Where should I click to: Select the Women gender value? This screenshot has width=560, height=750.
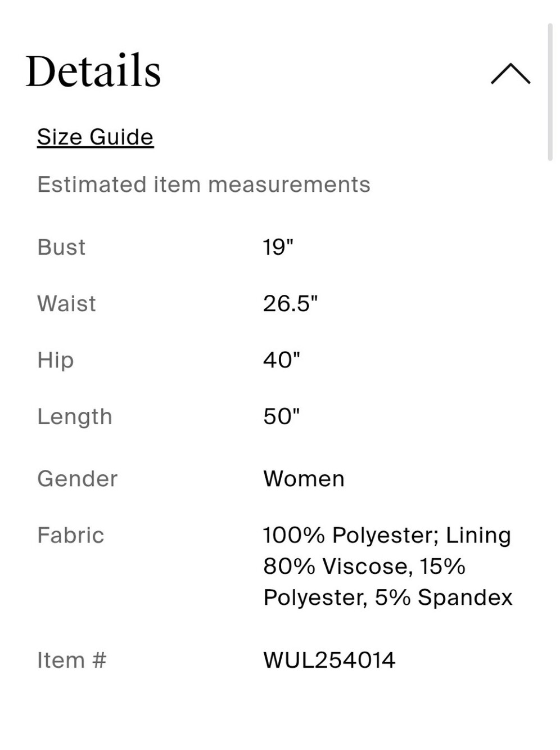click(x=304, y=479)
